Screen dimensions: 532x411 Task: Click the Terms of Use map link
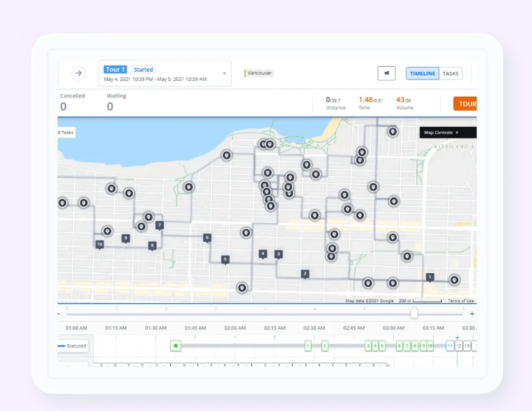[461, 301]
